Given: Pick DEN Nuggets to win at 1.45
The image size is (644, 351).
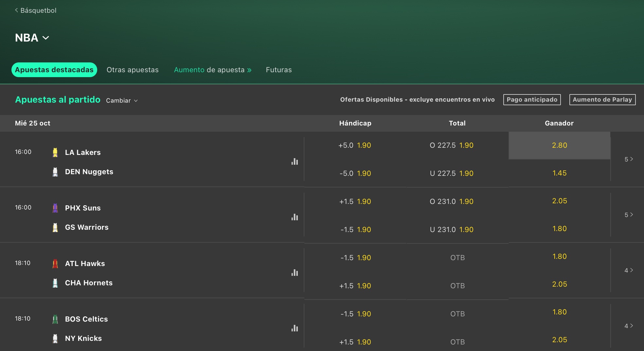Looking at the screenshot, I should coord(560,173).
